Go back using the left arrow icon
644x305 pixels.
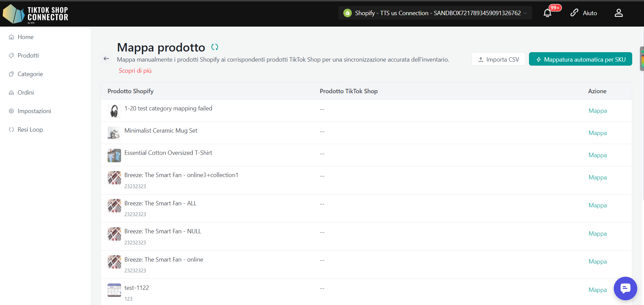tap(107, 59)
